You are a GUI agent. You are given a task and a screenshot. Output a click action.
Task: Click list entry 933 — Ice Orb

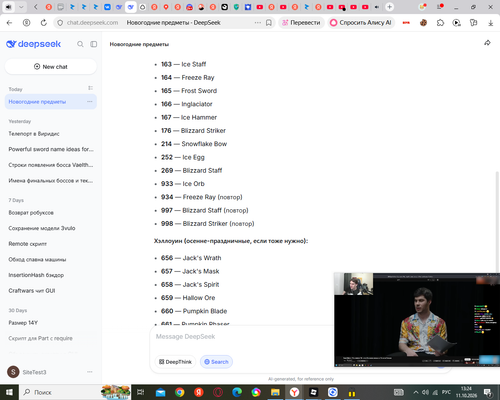[x=183, y=184]
